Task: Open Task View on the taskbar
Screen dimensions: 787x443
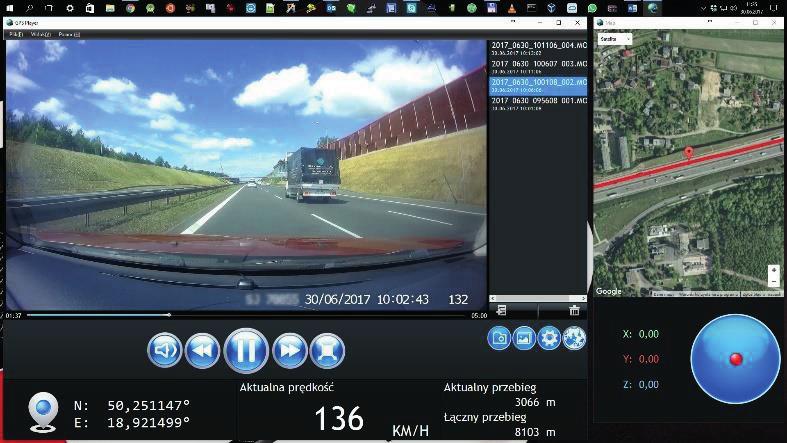Action: coord(49,8)
